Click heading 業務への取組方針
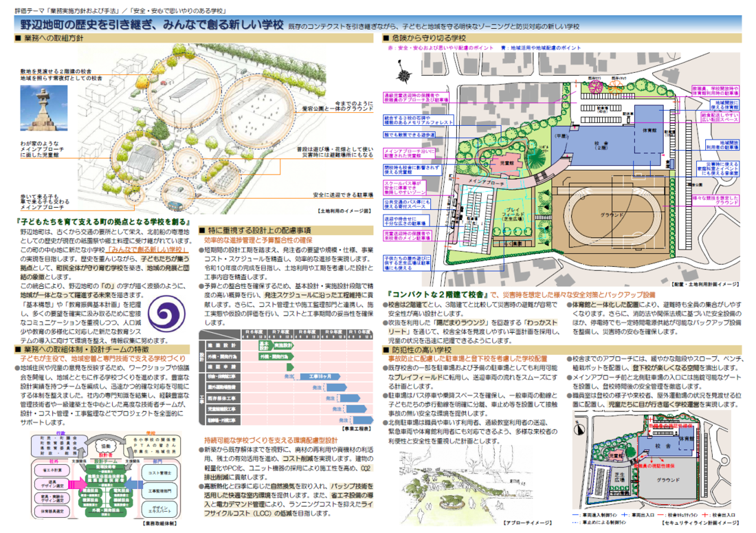The height and width of the screenshot is (533, 756). coord(54,38)
